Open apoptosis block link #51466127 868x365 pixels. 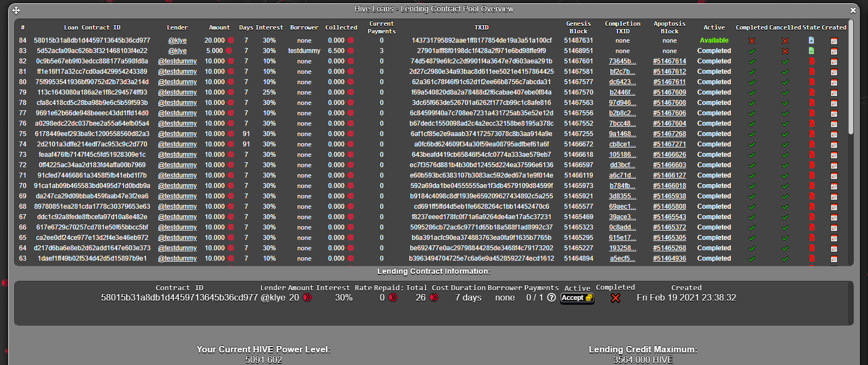pos(669,175)
